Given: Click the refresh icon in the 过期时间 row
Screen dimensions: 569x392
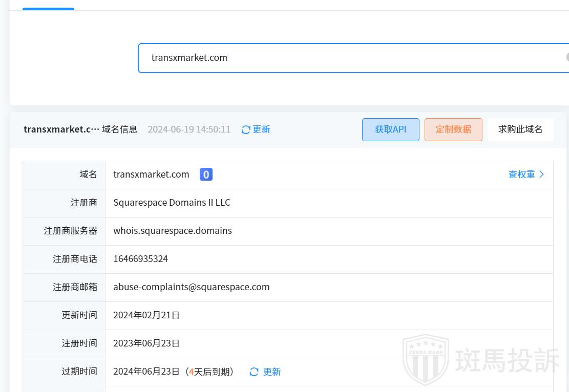Looking at the screenshot, I should coord(254,372).
